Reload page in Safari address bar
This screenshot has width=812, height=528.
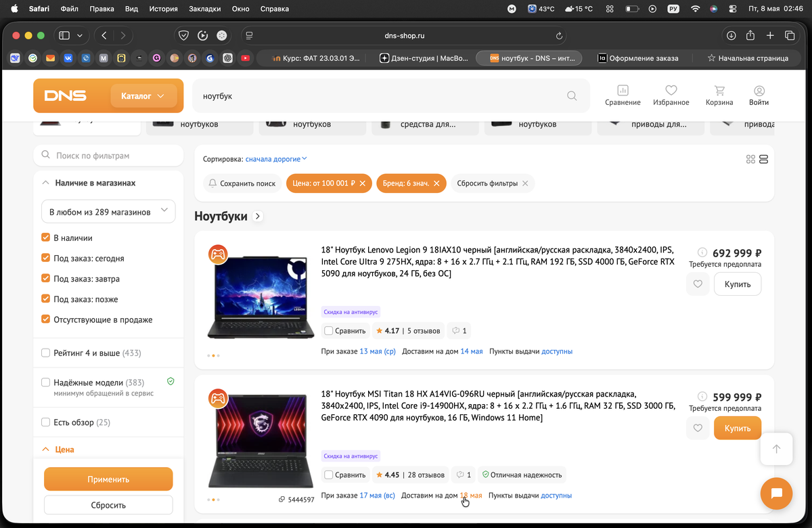[559, 35]
